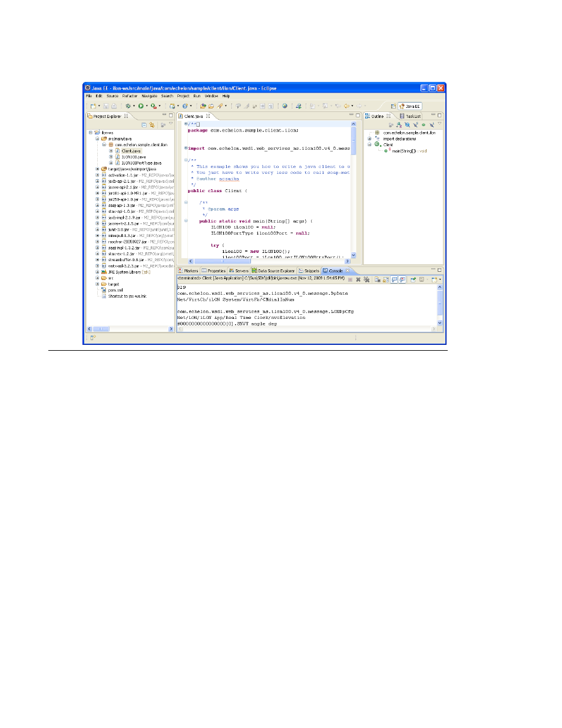Open the Run button dropdown arrow

(x=147, y=106)
